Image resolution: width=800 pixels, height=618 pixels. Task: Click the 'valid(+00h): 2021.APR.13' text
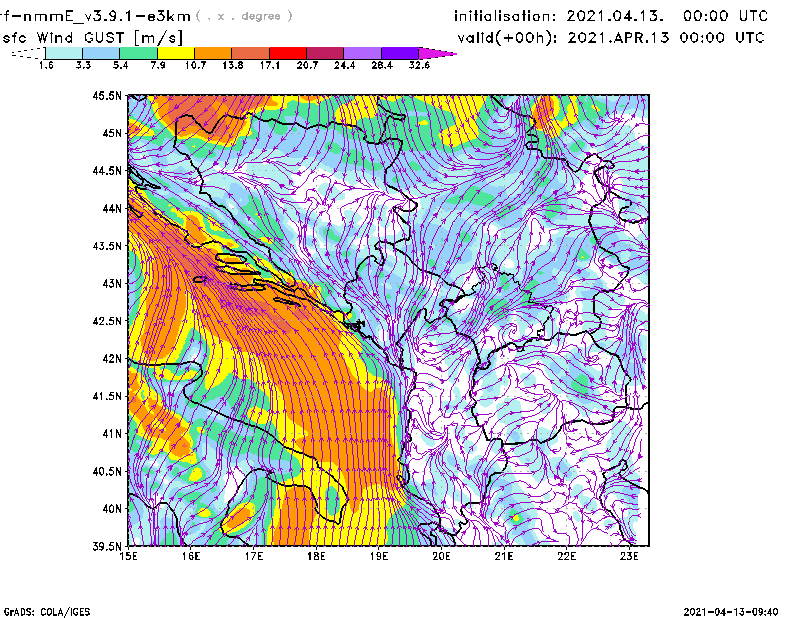563,38
